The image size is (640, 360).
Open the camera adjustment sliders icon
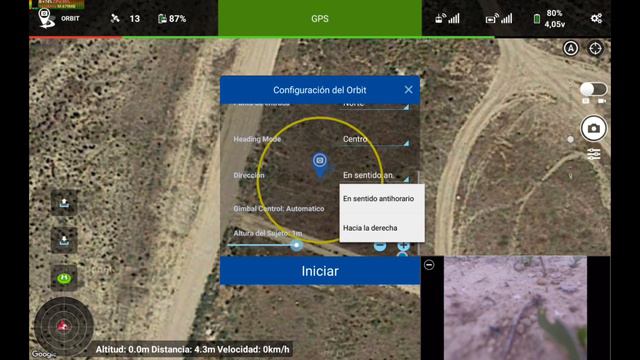click(593, 154)
